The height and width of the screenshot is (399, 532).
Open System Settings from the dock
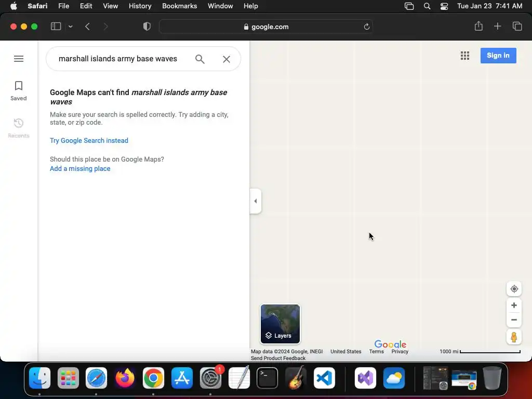click(x=210, y=378)
